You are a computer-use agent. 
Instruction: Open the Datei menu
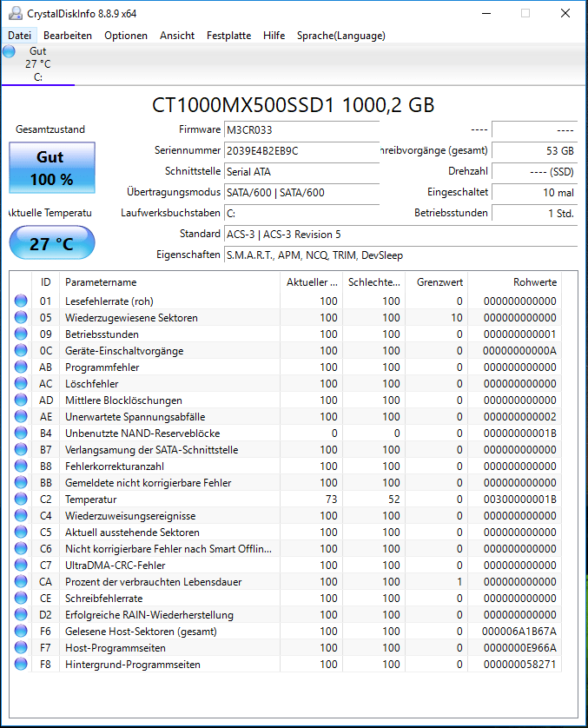tap(19, 36)
